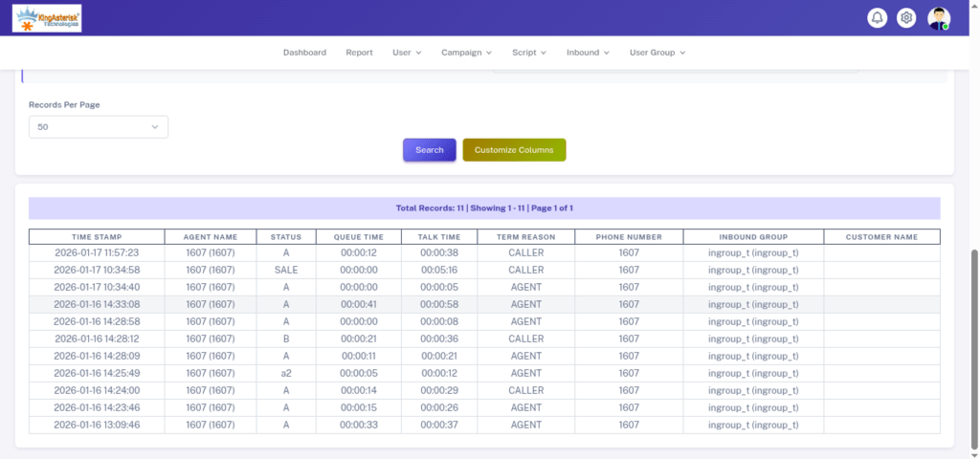Click the user profile avatar
The width and height of the screenshot is (980, 459).
[939, 18]
